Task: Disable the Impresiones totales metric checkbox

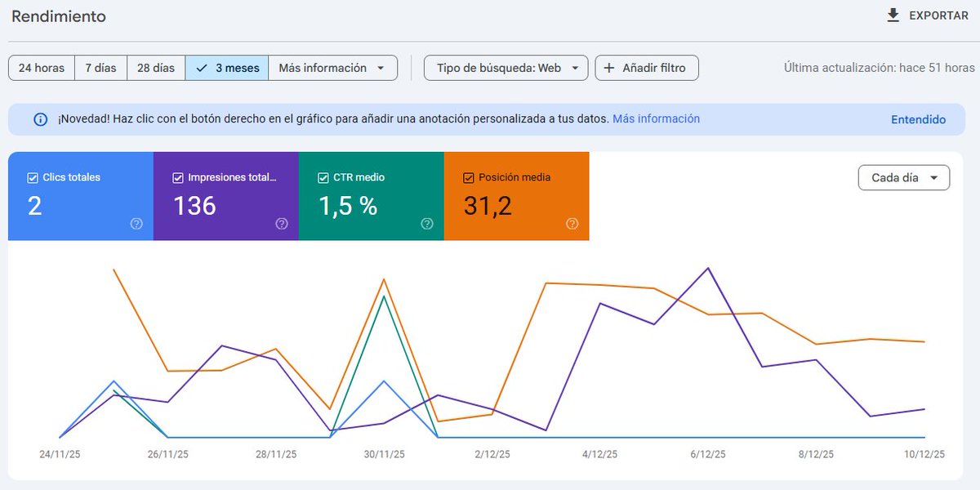Action: (x=176, y=176)
